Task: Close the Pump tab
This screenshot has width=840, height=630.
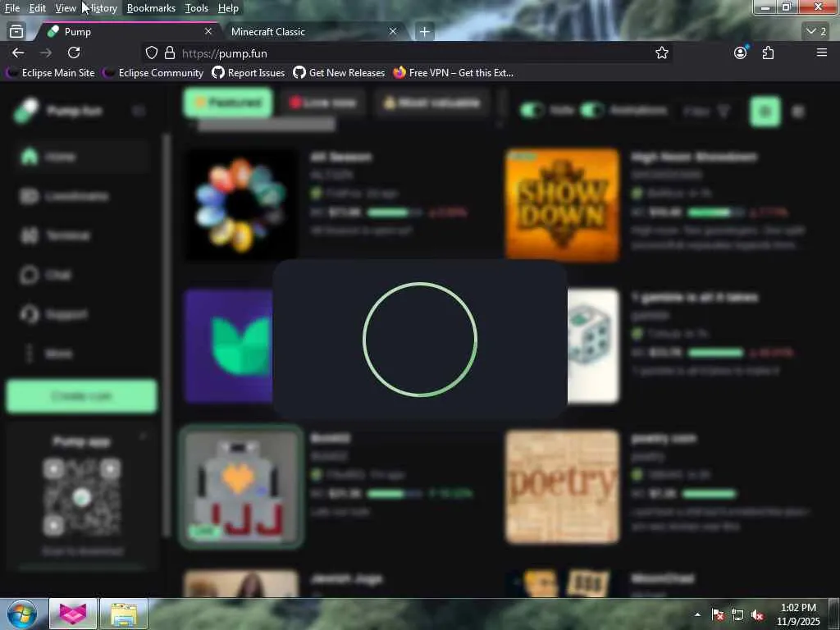Action: click(208, 32)
